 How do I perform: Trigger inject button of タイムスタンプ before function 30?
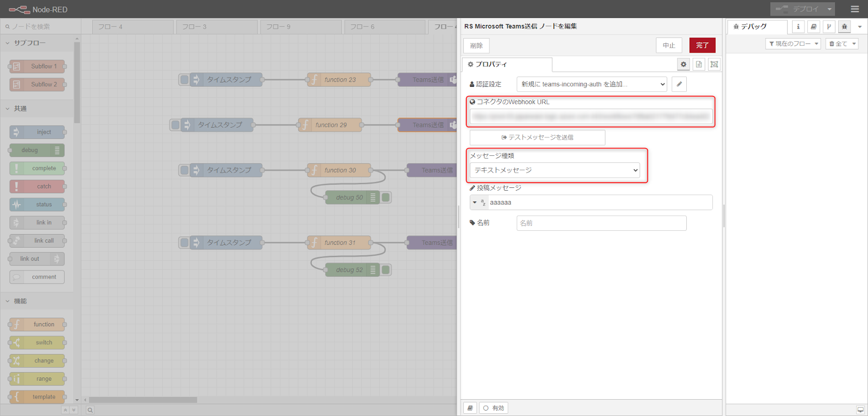click(184, 170)
